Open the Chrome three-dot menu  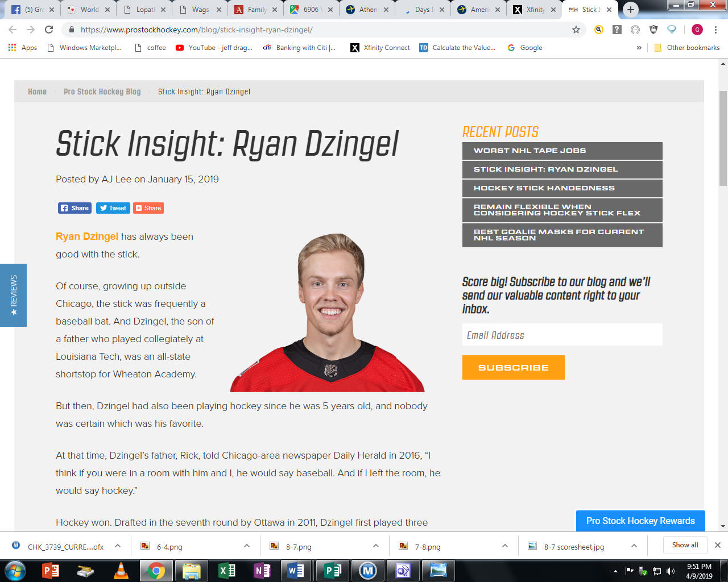[x=715, y=30]
